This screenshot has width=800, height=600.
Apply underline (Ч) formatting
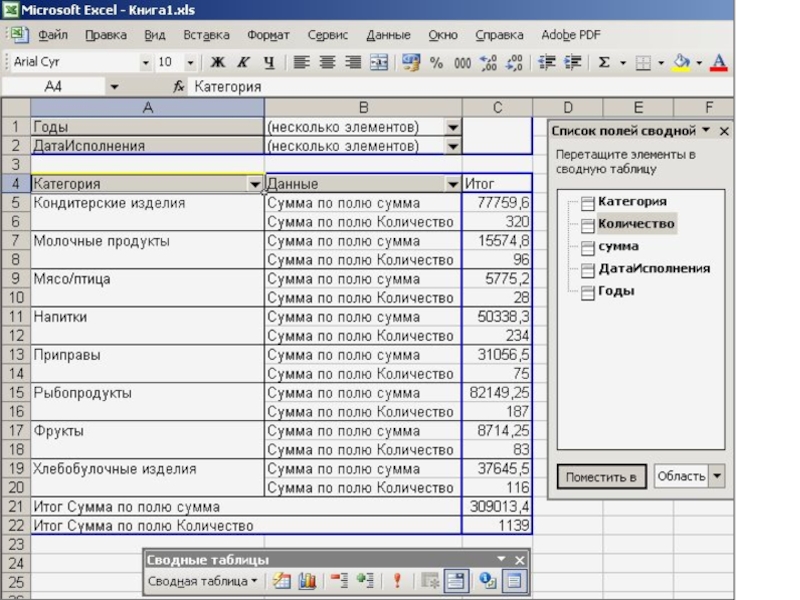coord(268,63)
